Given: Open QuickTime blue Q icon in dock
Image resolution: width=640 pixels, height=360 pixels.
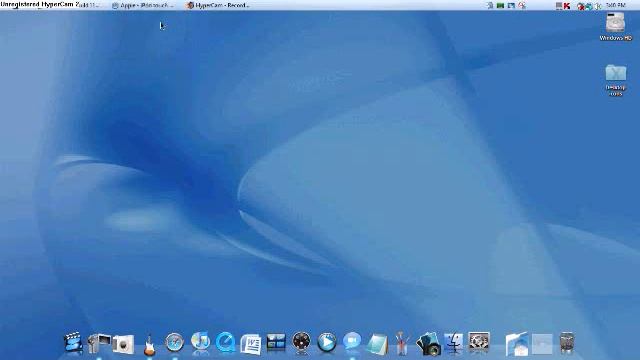Looking at the screenshot, I should (x=225, y=342).
